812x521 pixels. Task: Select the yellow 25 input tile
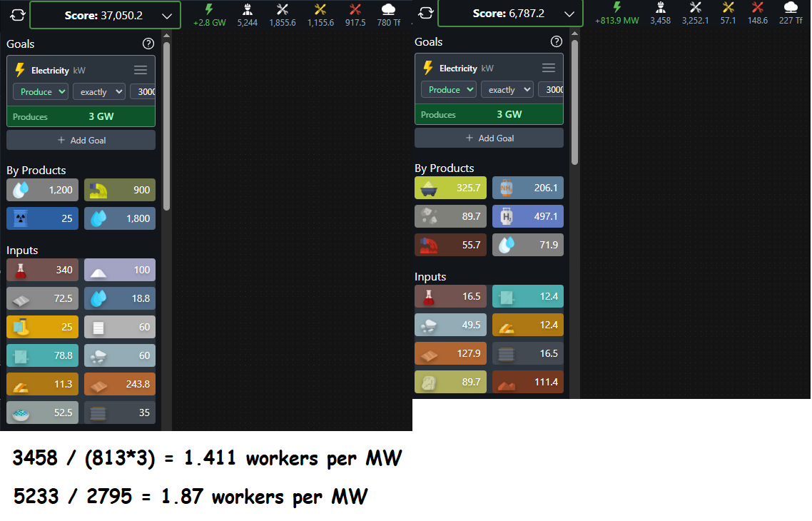tap(43, 327)
